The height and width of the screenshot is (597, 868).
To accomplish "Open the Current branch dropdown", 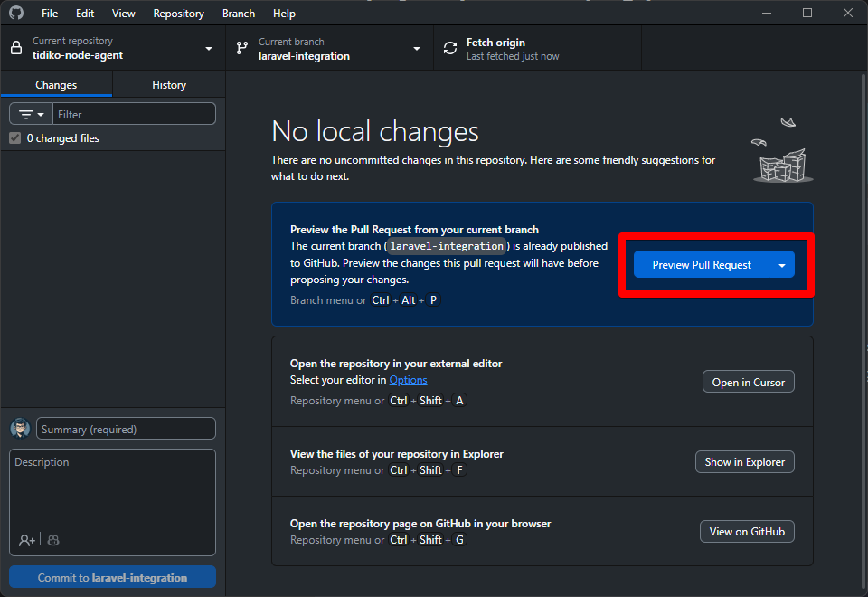I will point(416,48).
